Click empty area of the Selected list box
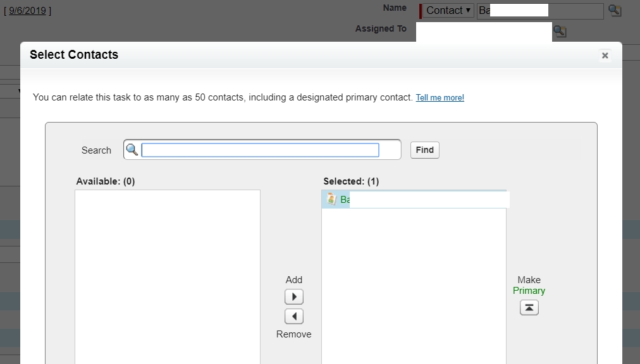This screenshot has width=640, height=364. click(414, 284)
